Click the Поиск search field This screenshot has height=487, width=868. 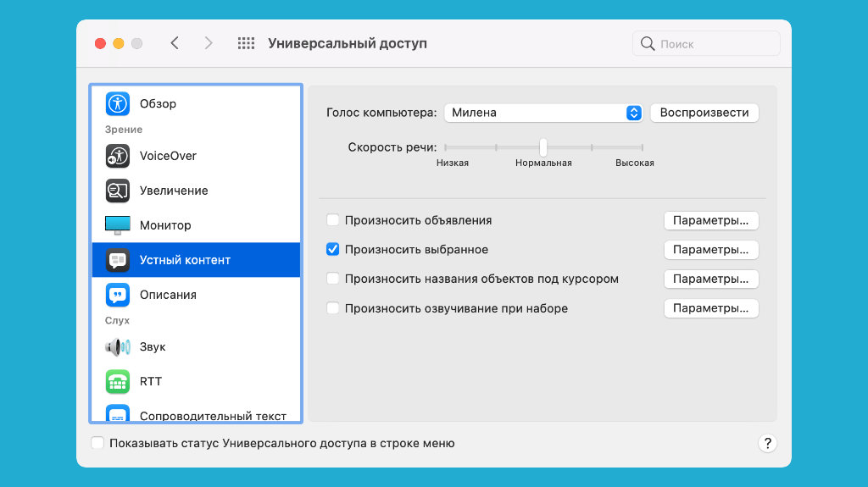(x=706, y=43)
